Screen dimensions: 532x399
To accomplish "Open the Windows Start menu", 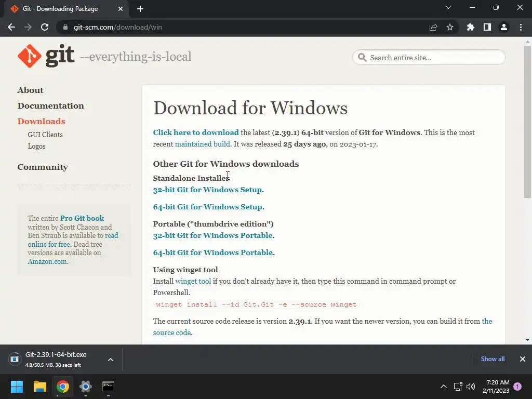I will (x=17, y=387).
